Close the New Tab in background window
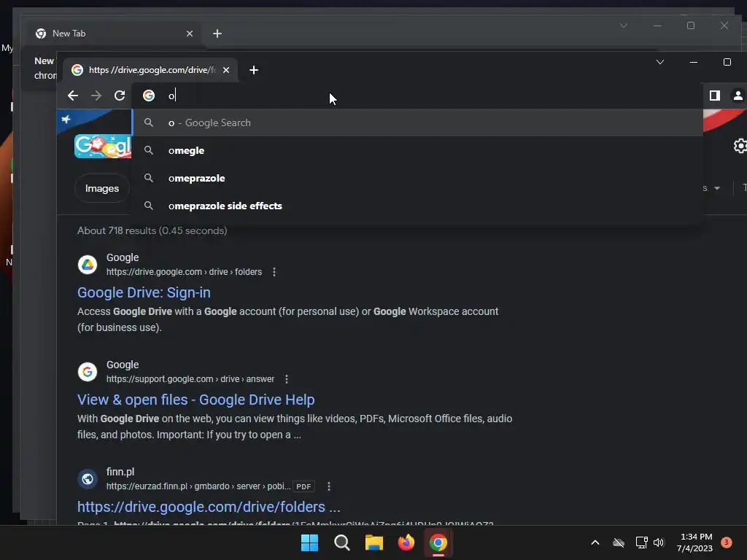This screenshot has width=747, height=560. point(190,34)
